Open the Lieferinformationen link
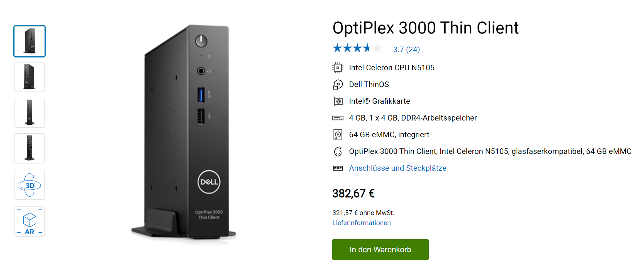644x272 pixels. 361,223
